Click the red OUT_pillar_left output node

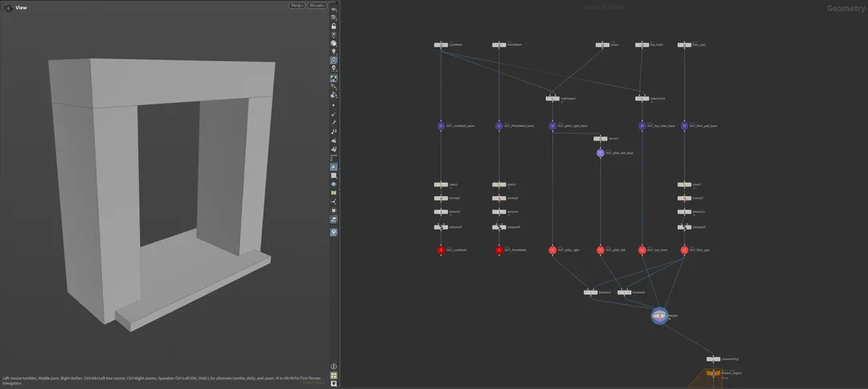pyautogui.click(x=600, y=250)
